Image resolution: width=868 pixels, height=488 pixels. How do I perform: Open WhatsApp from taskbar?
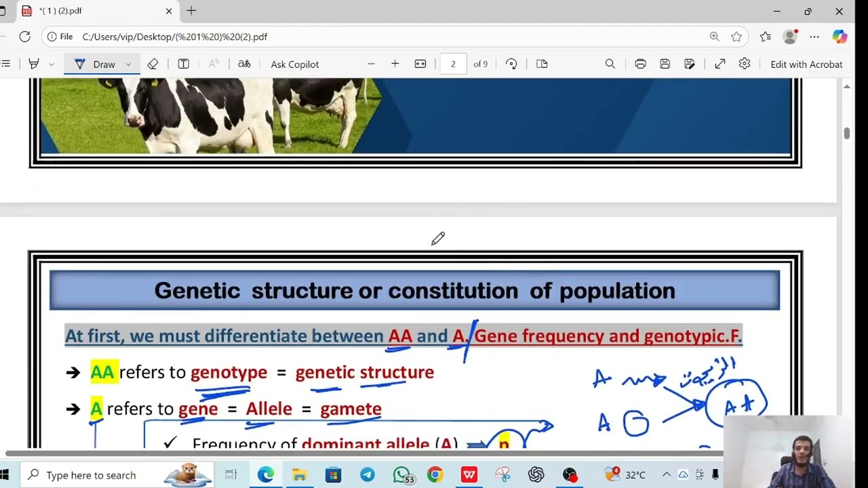[402, 475]
